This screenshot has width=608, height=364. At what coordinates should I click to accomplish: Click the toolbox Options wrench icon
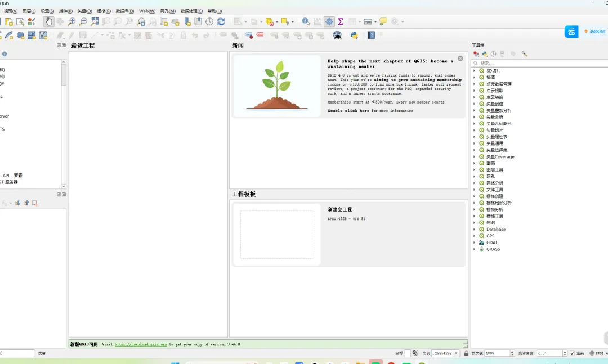coord(524,54)
